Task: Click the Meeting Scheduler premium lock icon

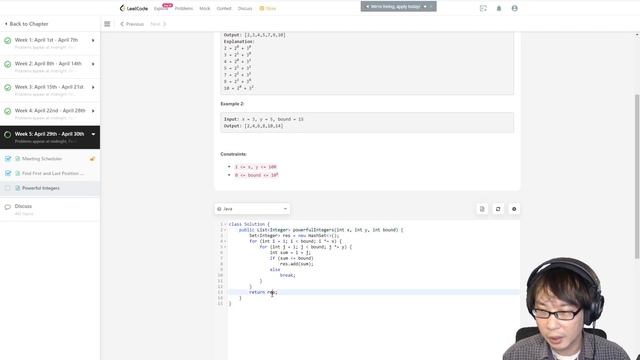Action: [x=93, y=158]
